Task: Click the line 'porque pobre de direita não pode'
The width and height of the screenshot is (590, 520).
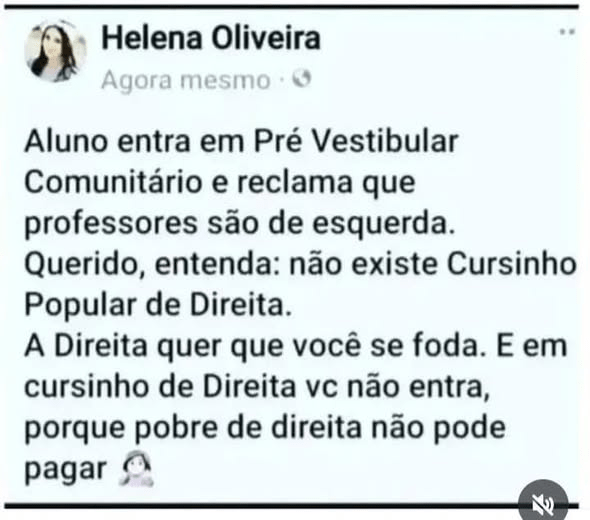Action: pos(265,428)
